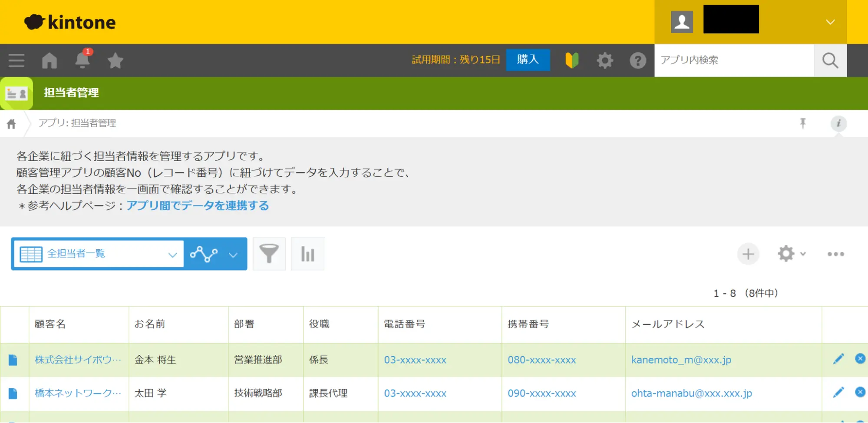Open the bar chart aggregate icon
This screenshot has height=423, width=868.
pyautogui.click(x=307, y=254)
